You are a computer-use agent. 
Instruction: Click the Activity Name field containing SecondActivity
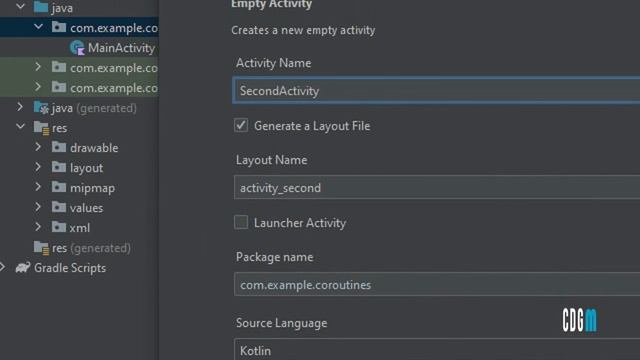(x=436, y=90)
